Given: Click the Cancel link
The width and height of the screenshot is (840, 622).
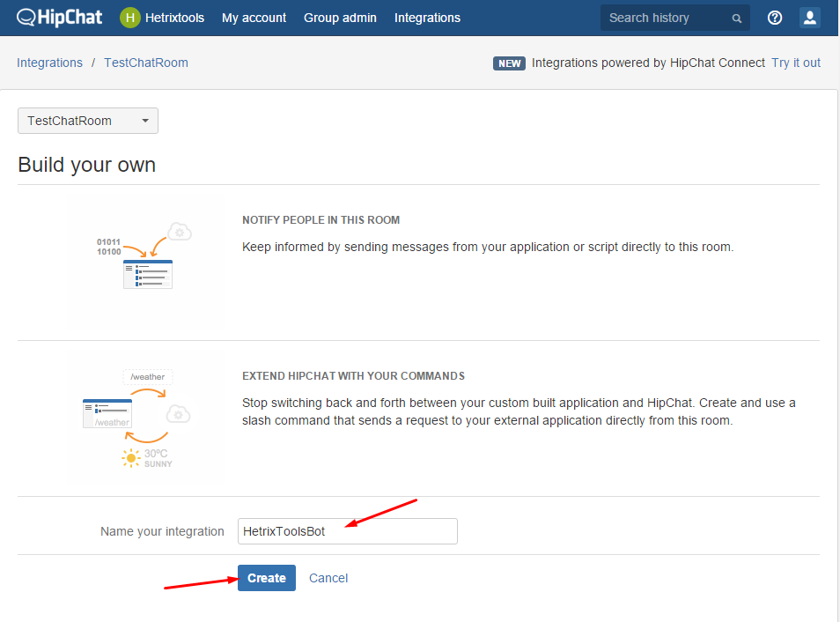Looking at the screenshot, I should [x=328, y=578].
